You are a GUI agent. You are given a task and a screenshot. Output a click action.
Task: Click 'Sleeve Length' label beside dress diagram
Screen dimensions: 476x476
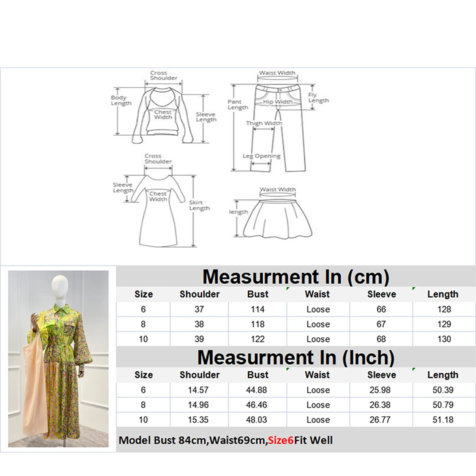pyautogui.click(x=123, y=187)
